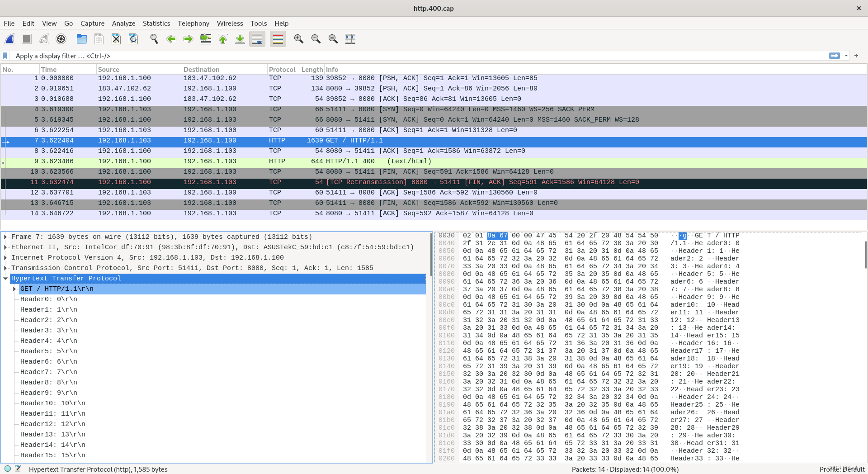
Task: Zoom out main window text
Action: [x=316, y=39]
